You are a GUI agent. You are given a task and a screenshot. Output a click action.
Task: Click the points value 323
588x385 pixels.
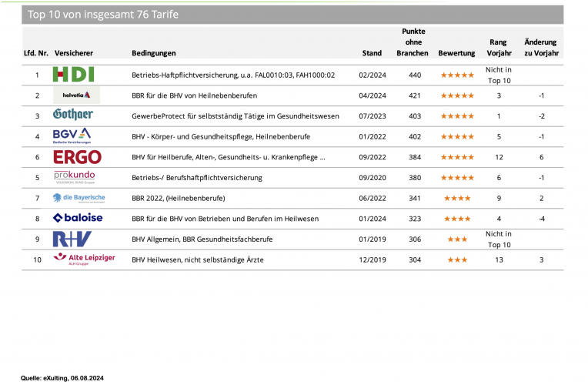(x=415, y=219)
